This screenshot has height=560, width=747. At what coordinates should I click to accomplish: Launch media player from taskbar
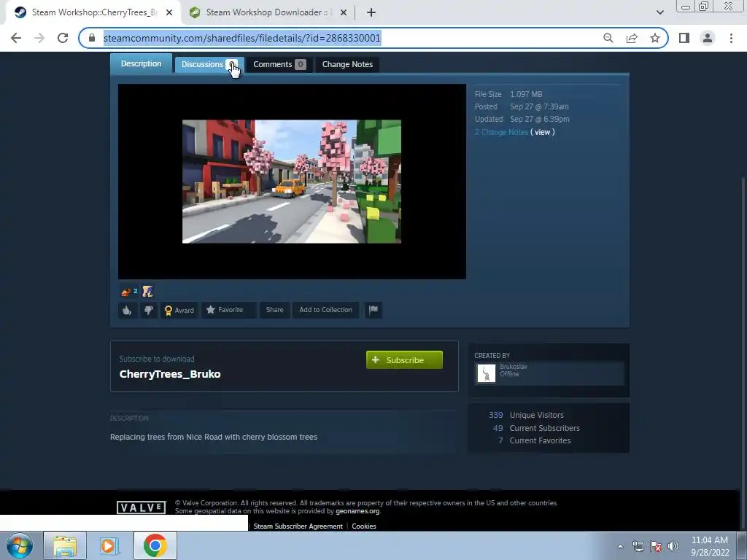click(109, 545)
